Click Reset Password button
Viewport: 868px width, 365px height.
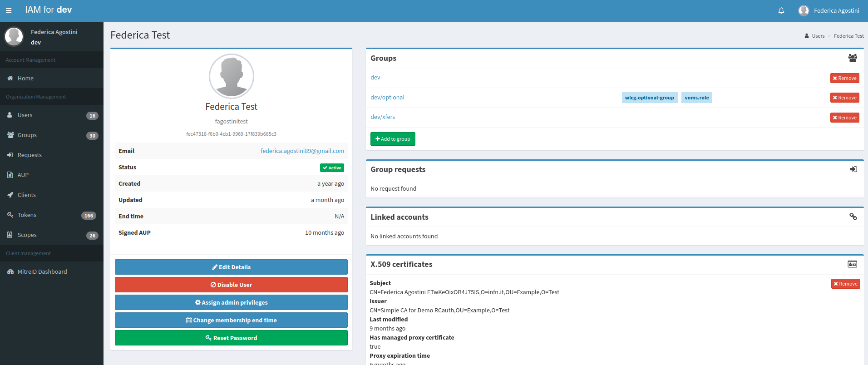coord(231,338)
